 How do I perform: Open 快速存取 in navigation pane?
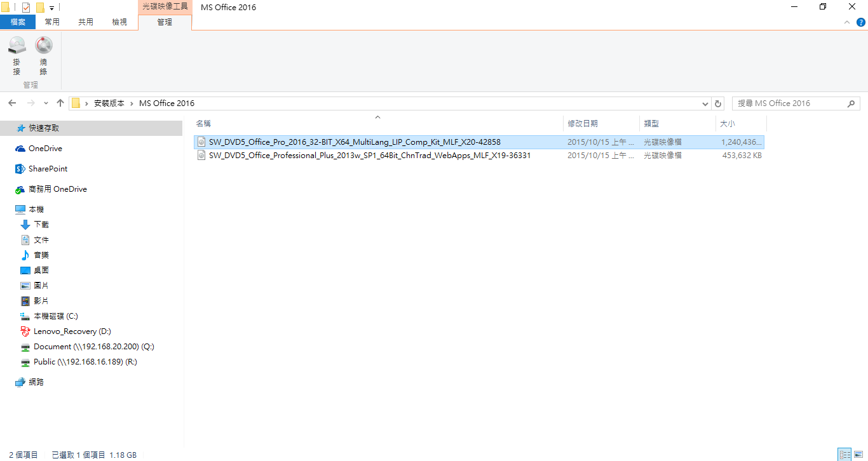click(x=92, y=128)
